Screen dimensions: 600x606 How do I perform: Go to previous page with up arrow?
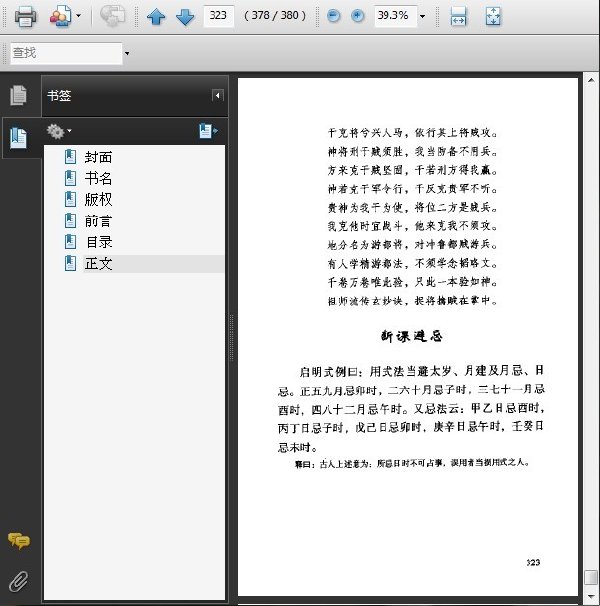156,16
